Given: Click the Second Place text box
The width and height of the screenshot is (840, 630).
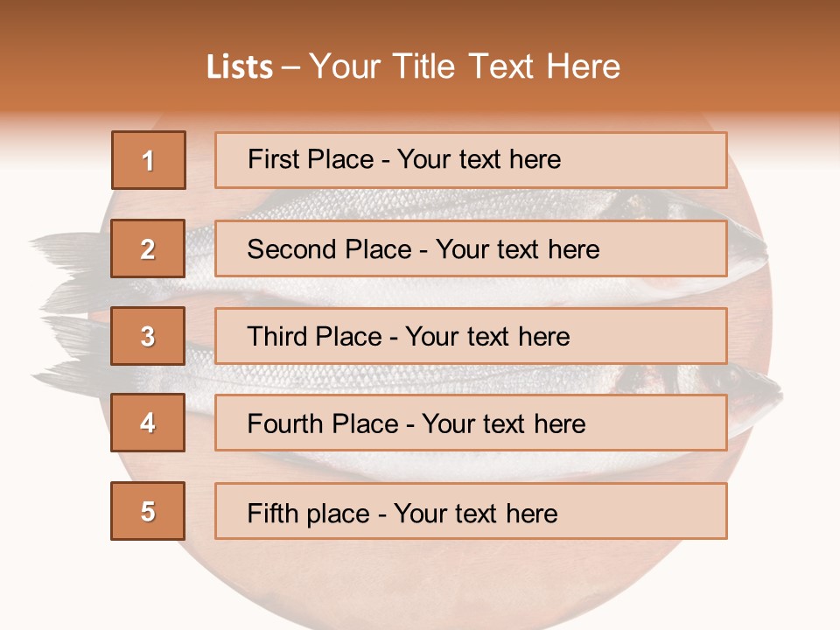Looking at the screenshot, I should coord(471,248).
